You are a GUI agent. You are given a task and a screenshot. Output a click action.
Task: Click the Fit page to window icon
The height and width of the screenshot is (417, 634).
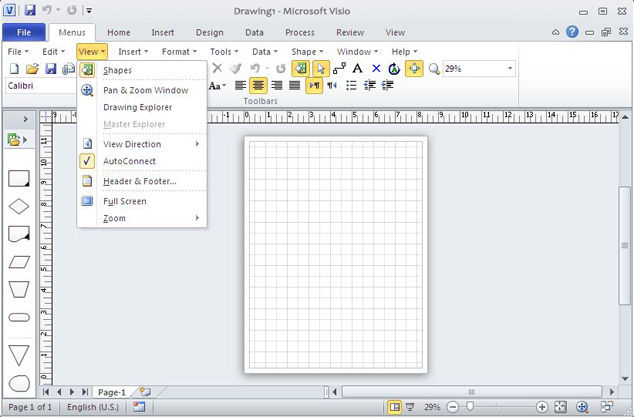tap(560, 406)
